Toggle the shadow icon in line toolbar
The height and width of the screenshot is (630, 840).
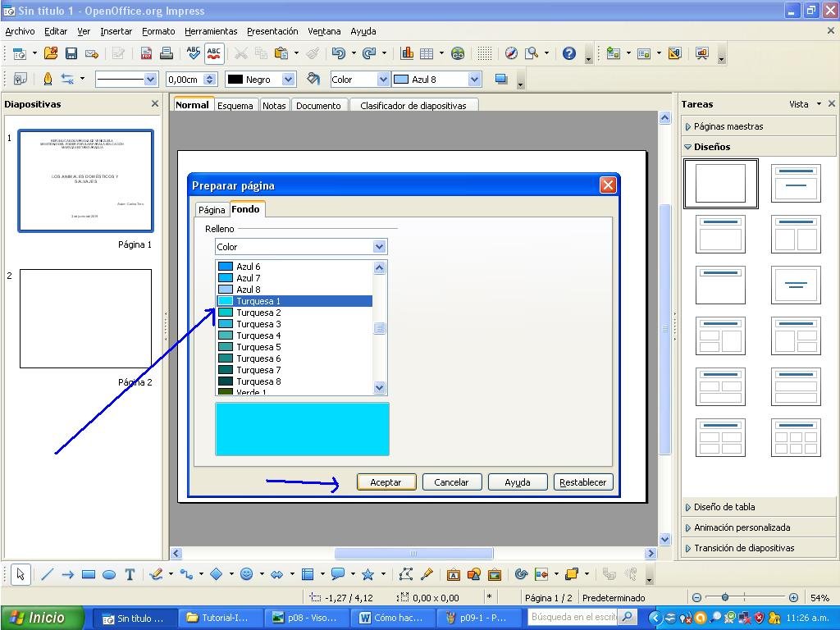(x=501, y=80)
